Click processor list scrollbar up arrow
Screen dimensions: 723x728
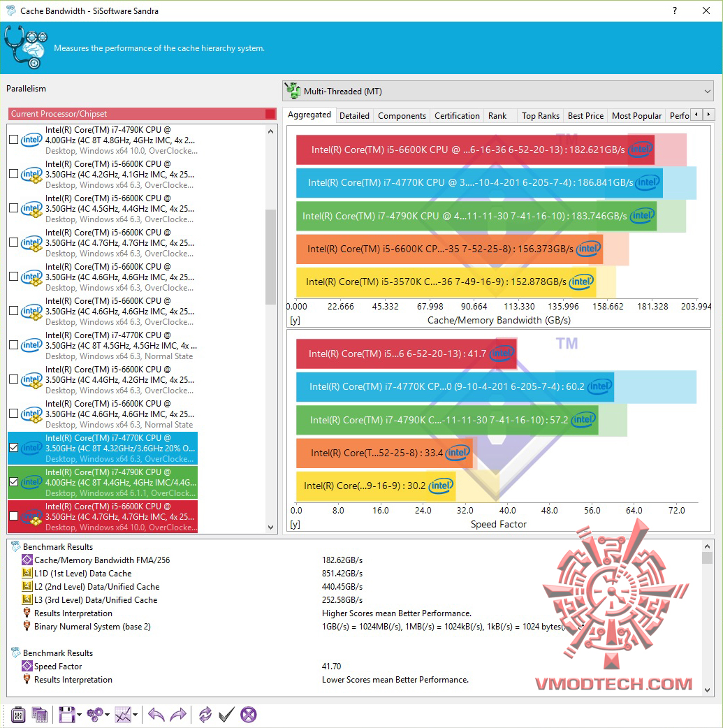[271, 131]
